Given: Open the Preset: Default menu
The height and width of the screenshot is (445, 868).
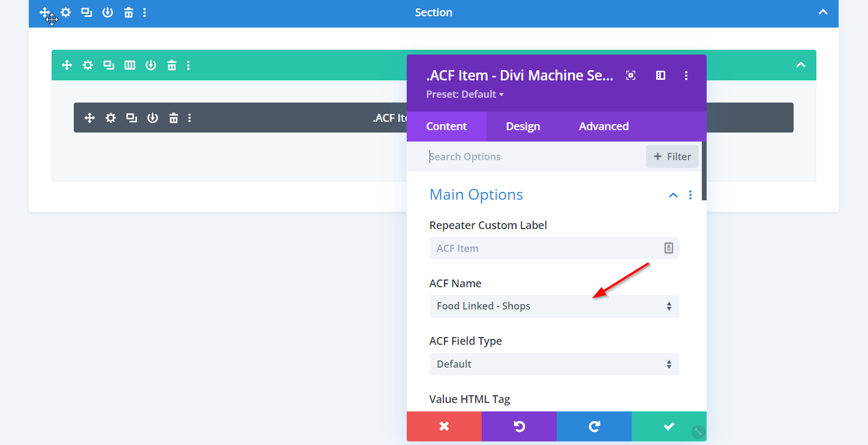Looking at the screenshot, I should (x=465, y=95).
